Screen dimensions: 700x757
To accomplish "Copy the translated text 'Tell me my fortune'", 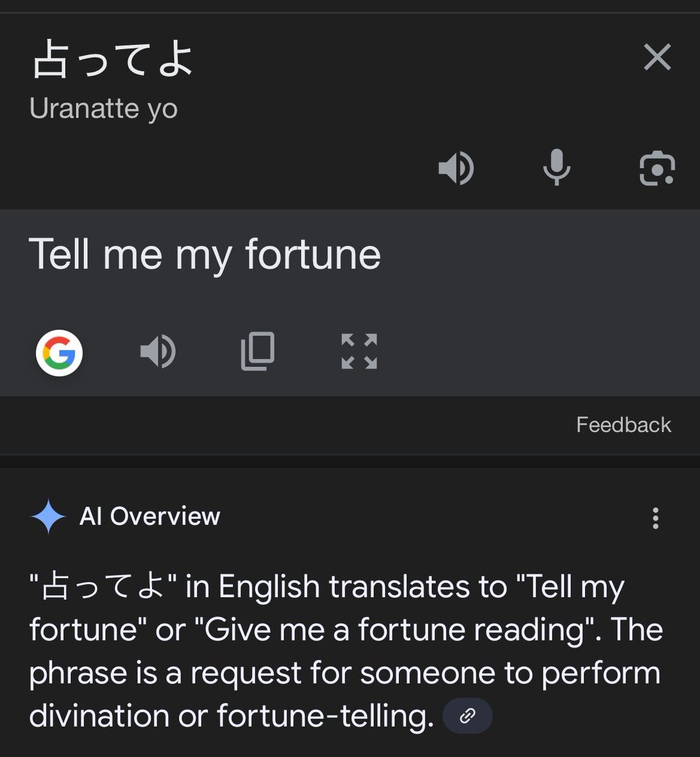I will pyautogui.click(x=258, y=351).
